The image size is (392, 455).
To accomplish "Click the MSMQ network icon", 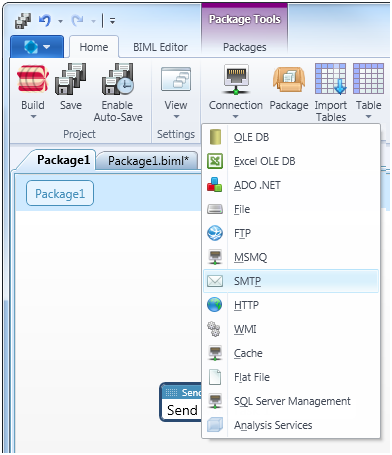I will tap(215, 257).
